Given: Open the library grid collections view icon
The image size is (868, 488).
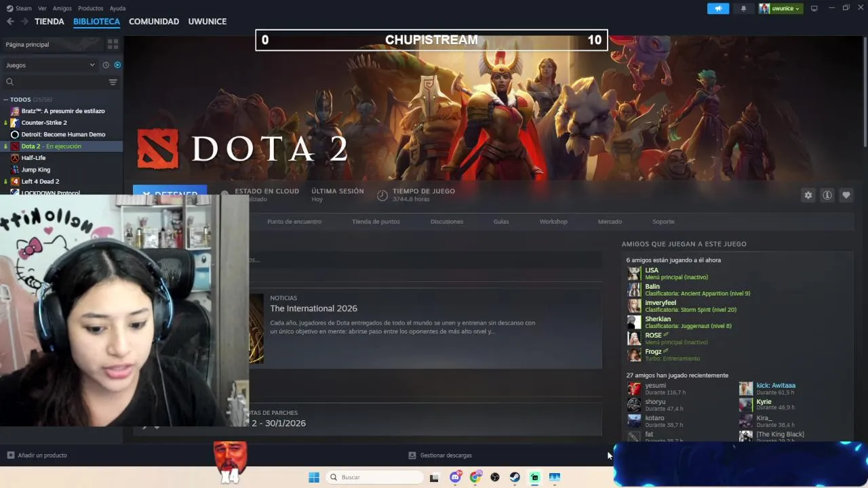Looking at the screenshot, I should (x=113, y=44).
